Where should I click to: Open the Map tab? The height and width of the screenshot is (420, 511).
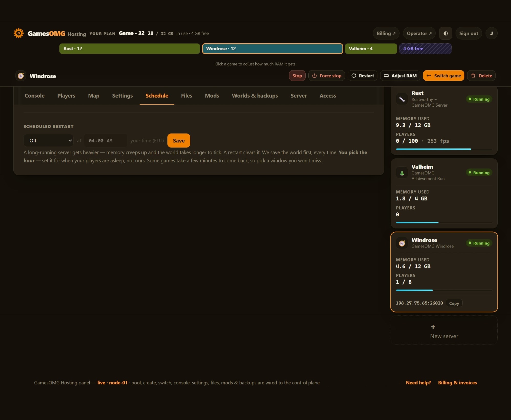(94, 96)
